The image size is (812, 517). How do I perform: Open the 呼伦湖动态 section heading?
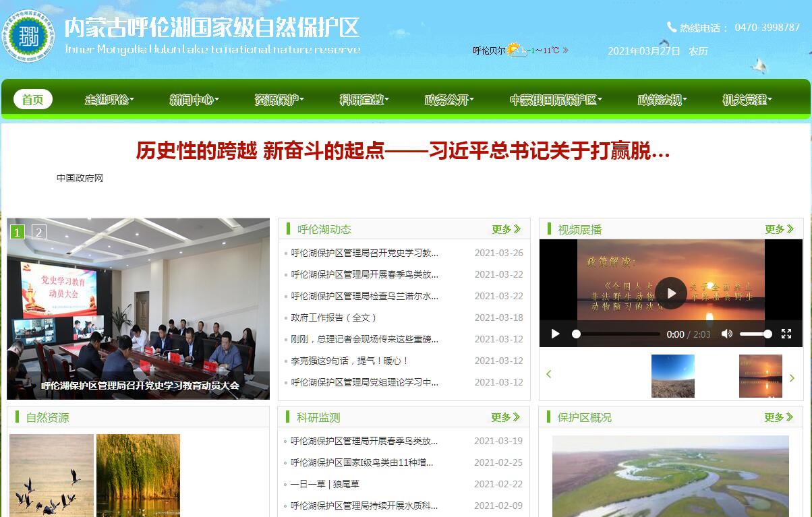pyautogui.click(x=324, y=229)
